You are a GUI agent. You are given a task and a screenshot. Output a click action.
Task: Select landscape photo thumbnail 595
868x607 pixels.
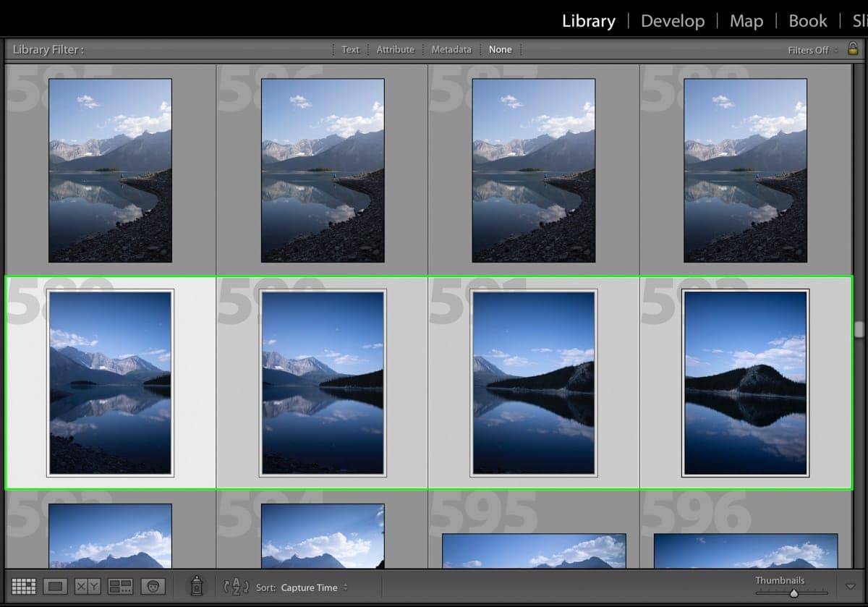pyautogui.click(x=534, y=551)
